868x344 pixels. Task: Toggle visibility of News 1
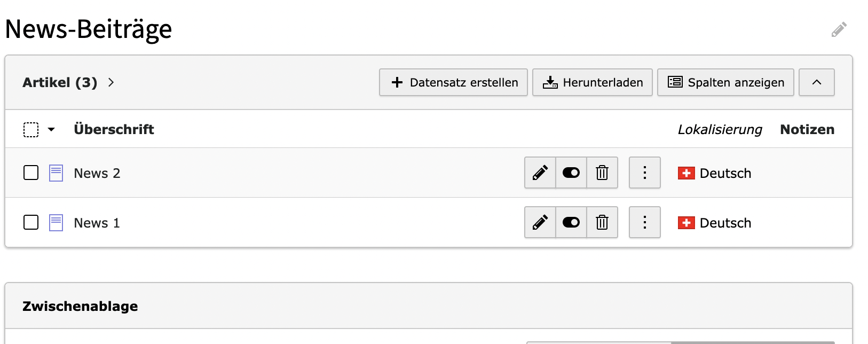(571, 222)
